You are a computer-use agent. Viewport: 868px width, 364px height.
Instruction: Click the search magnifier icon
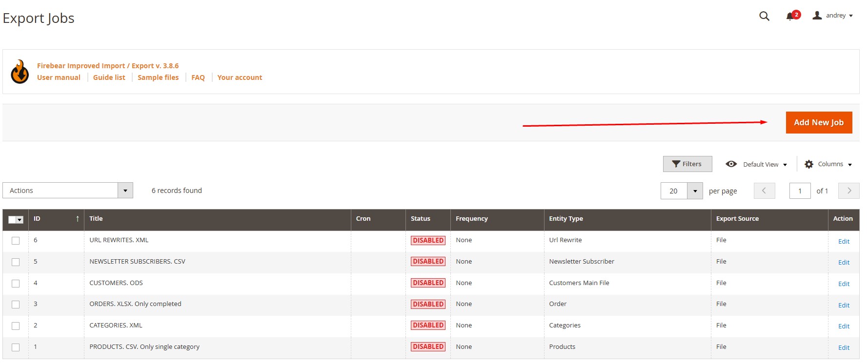coord(764,16)
